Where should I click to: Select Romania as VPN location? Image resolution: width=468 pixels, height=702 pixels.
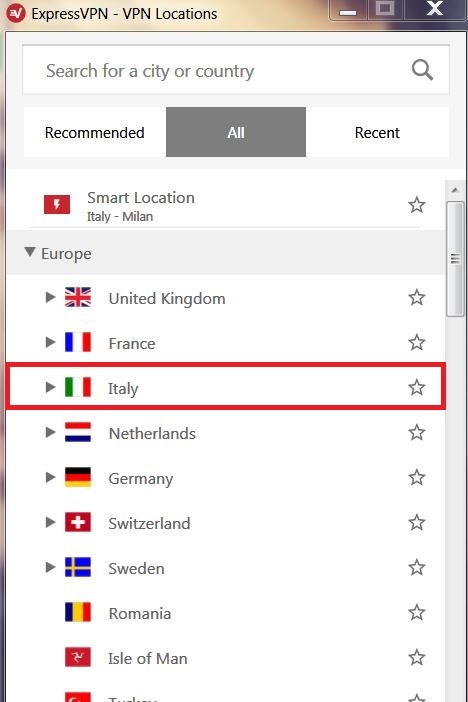[x=226, y=612]
